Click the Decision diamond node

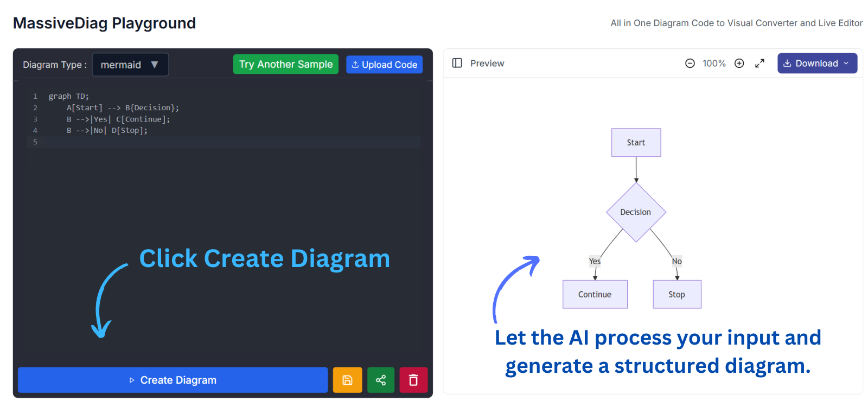pos(636,212)
